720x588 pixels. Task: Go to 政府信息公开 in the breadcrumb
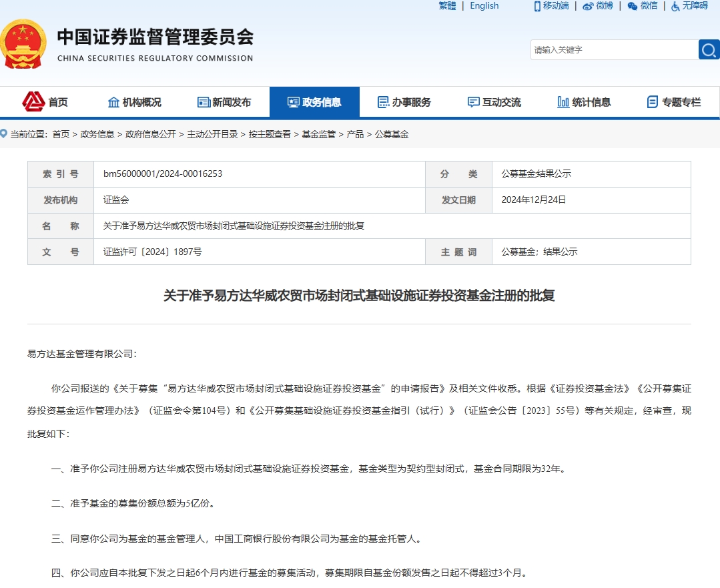point(151,134)
